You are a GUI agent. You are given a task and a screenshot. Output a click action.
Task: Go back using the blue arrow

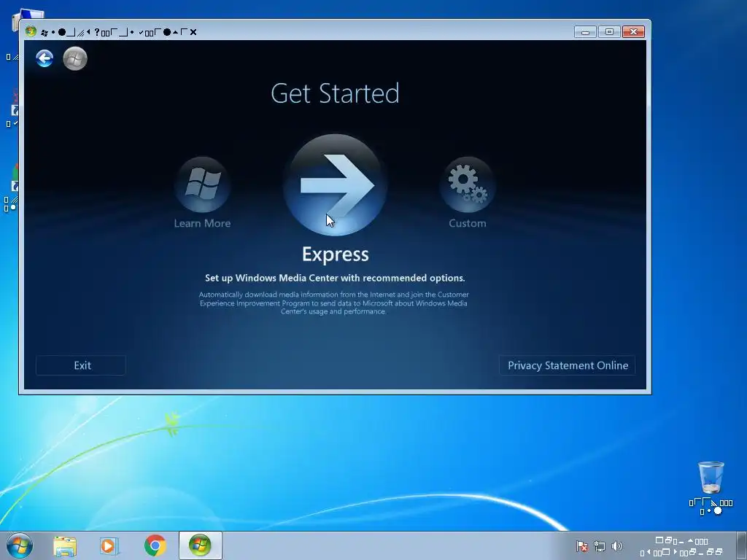(x=44, y=58)
